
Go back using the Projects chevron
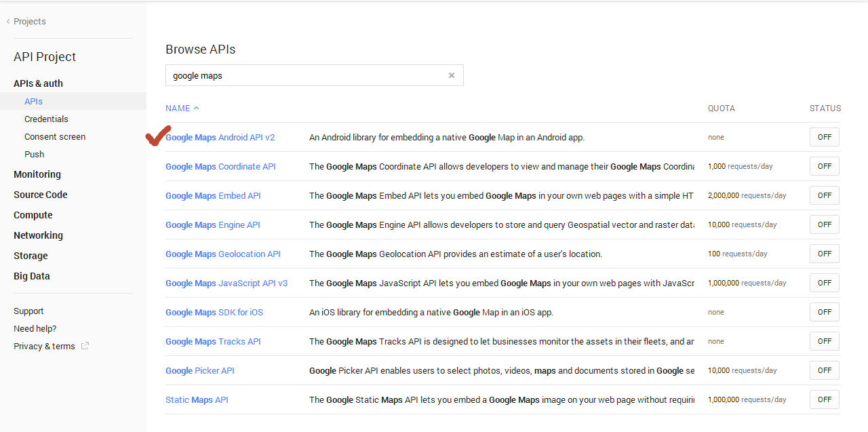pos(8,22)
